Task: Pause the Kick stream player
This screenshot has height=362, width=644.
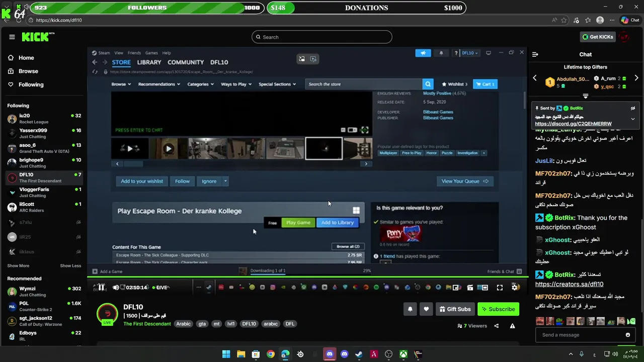Action: tap(101, 288)
